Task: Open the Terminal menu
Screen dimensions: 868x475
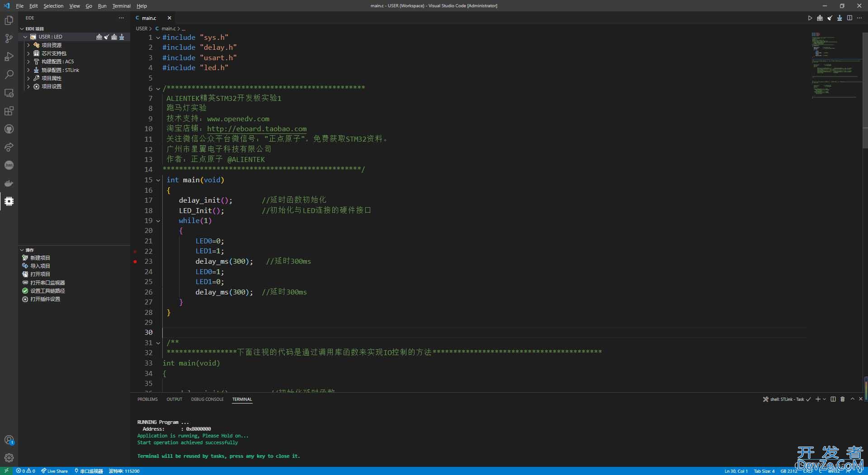Action: click(x=121, y=6)
